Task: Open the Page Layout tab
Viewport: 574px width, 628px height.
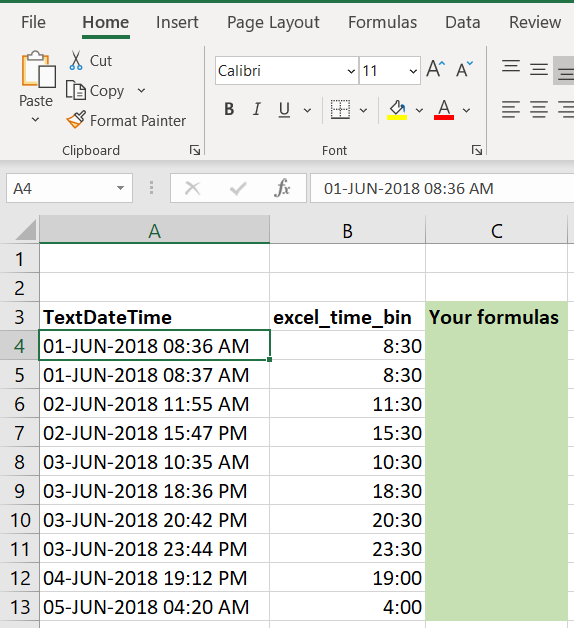Action: click(273, 23)
